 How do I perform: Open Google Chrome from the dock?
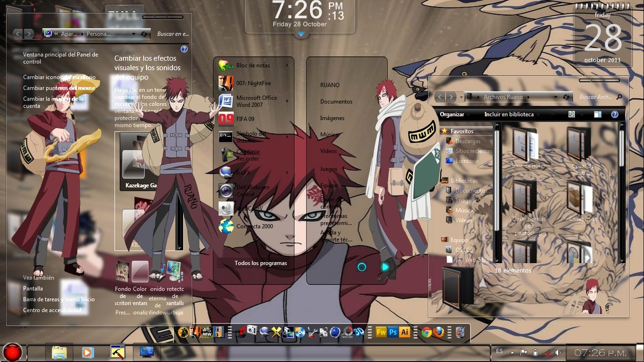(x=427, y=332)
